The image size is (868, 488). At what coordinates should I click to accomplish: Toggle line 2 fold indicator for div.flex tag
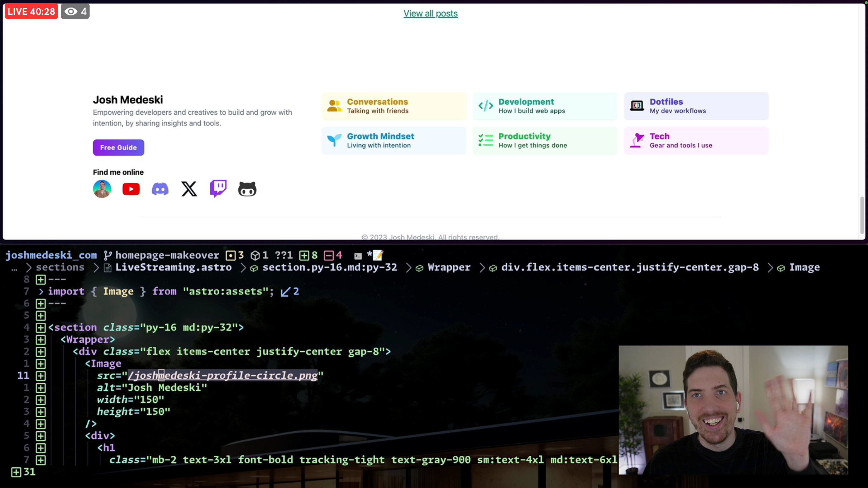coord(40,351)
